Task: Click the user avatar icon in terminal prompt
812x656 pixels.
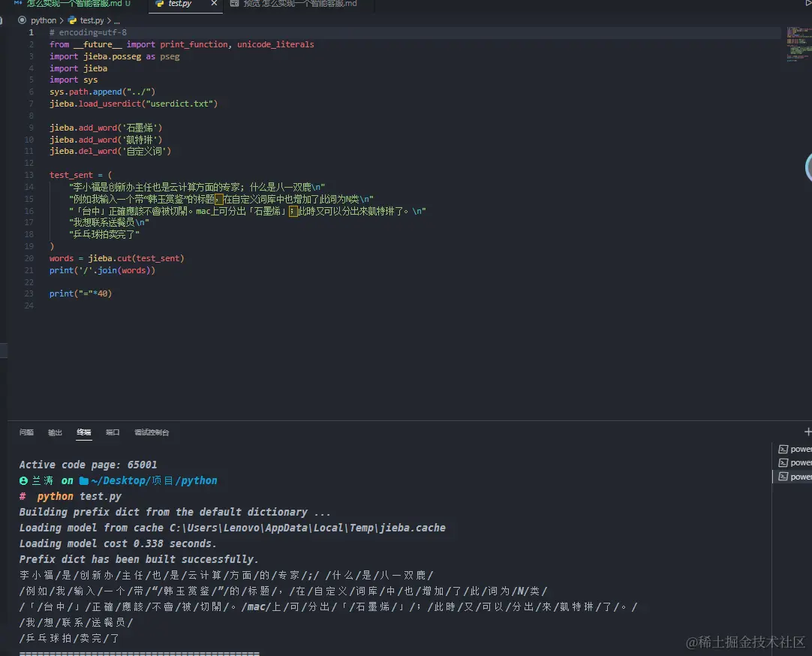Action: tap(23, 480)
